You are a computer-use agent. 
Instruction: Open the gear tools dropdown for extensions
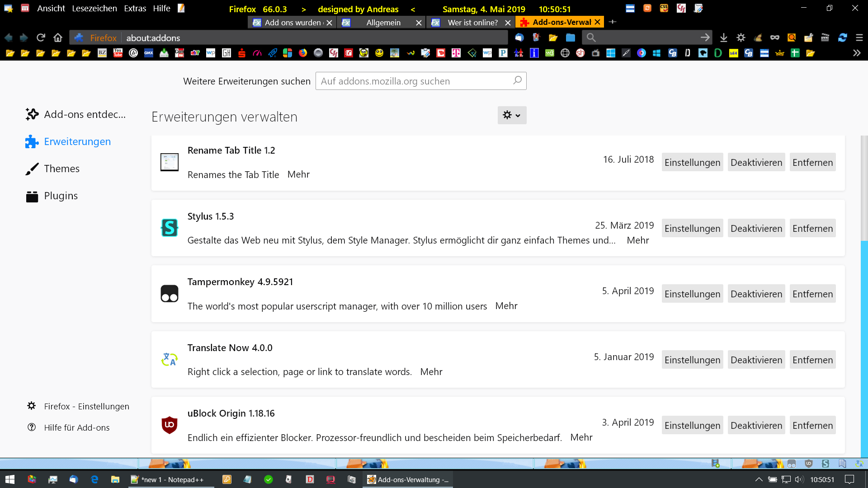(x=512, y=115)
